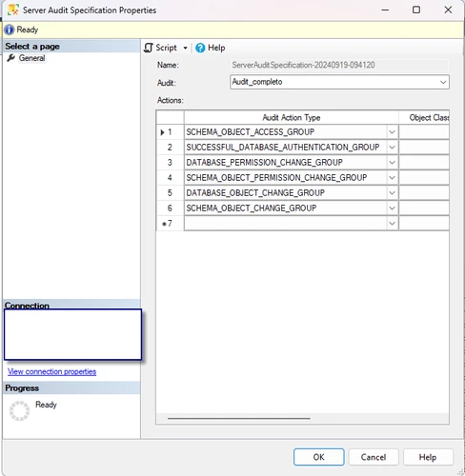Viewport: 465px width, 476px height.
Task: Select row header 5 in Actions grid
Action: pos(170,193)
